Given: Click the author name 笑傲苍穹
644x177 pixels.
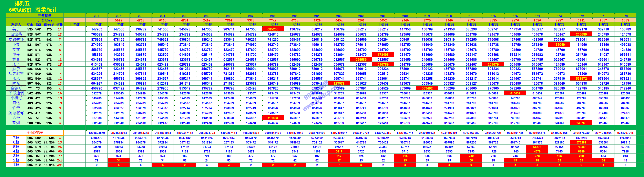Looking at the screenshot, I should [x=16, y=113].
